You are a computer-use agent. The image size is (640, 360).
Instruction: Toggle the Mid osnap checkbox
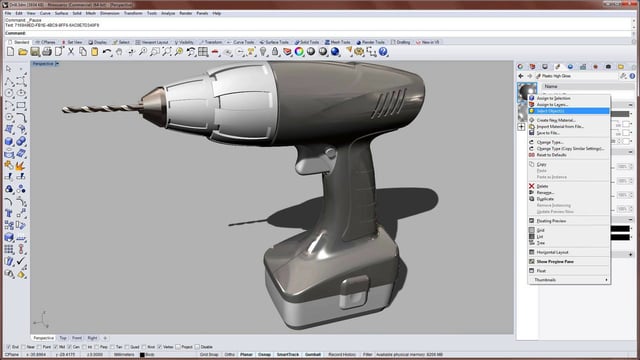click(x=56, y=347)
